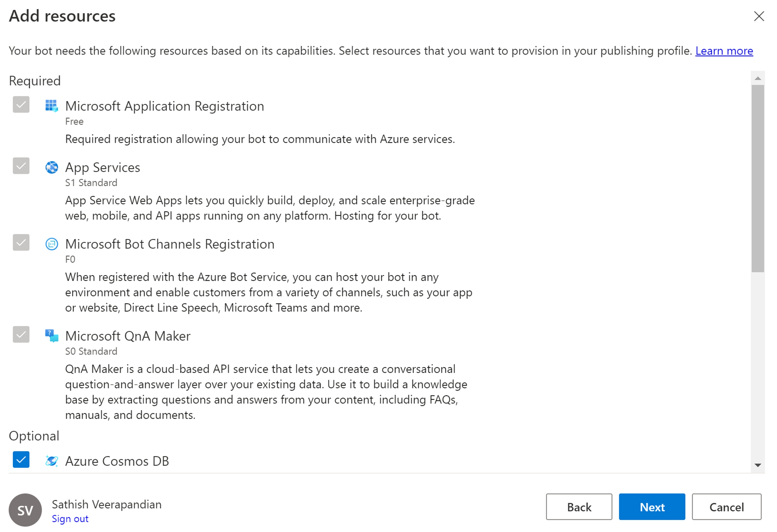Go Back to previous step

[x=579, y=507]
